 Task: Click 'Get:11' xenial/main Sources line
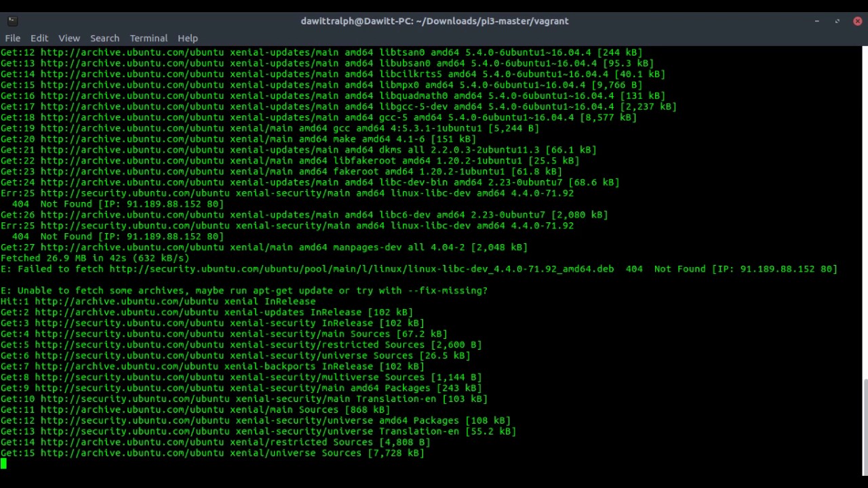coord(195,410)
